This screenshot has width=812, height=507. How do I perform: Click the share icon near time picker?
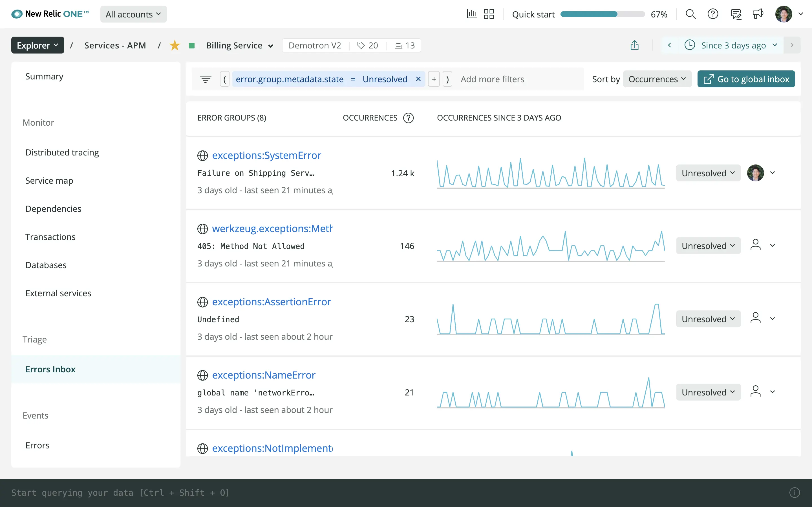point(634,45)
